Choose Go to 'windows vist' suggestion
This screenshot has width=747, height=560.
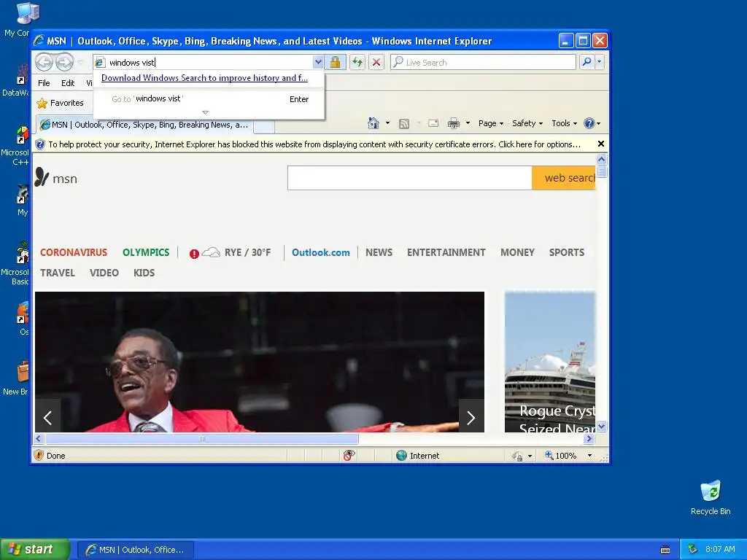(x=209, y=99)
